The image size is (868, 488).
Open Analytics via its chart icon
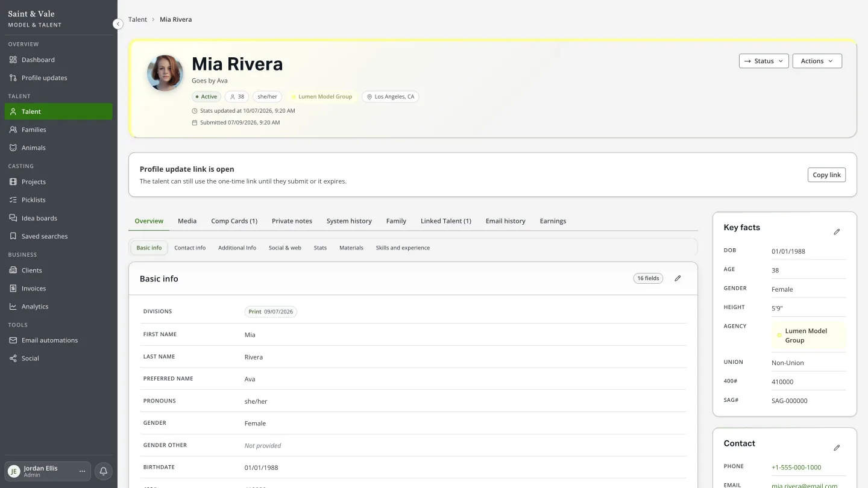click(x=13, y=306)
